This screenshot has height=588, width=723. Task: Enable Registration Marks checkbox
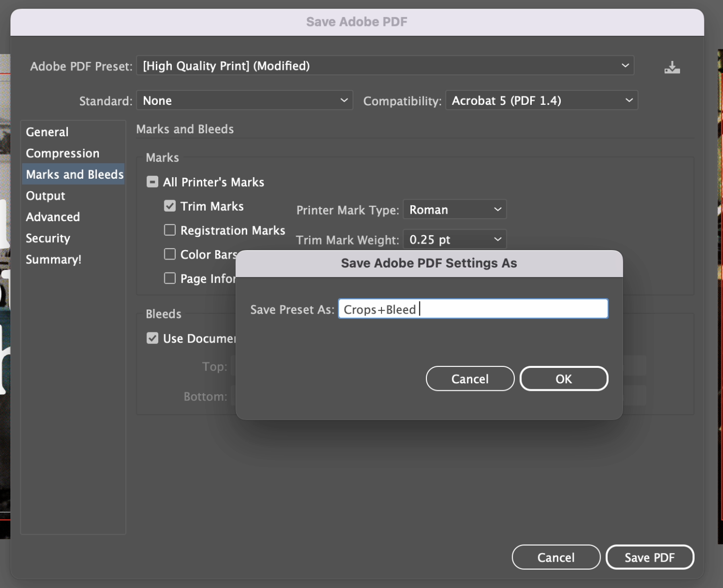pyautogui.click(x=170, y=230)
